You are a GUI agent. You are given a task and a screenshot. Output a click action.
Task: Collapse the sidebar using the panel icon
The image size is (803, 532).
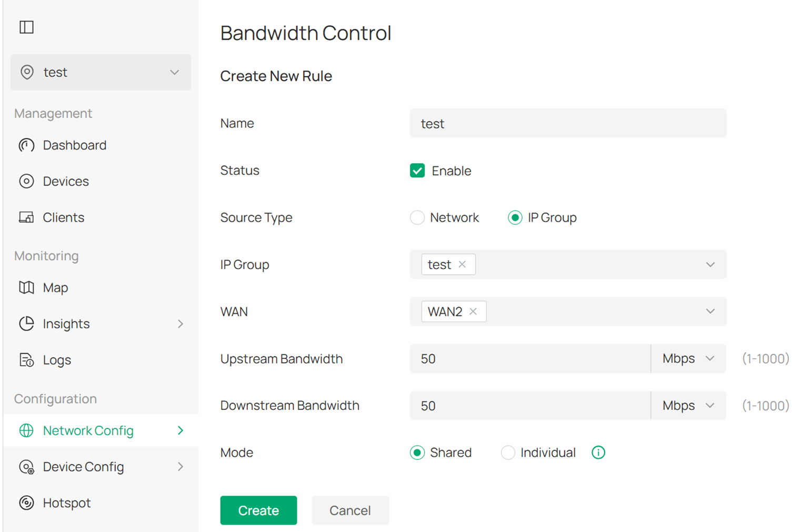click(26, 27)
